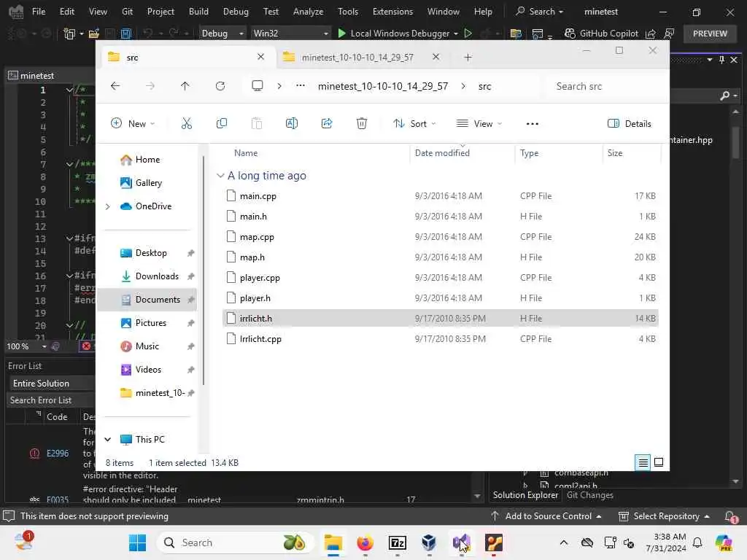Switch to details list view layout
The height and width of the screenshot is (560, 747).
(643, 462)
